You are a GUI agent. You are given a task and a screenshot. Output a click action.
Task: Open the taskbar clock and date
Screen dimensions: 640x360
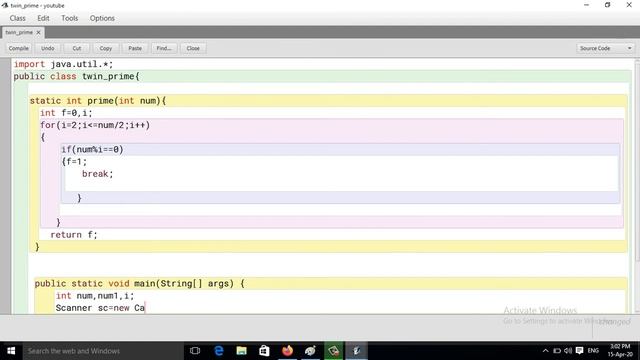[x=620, y=350]
